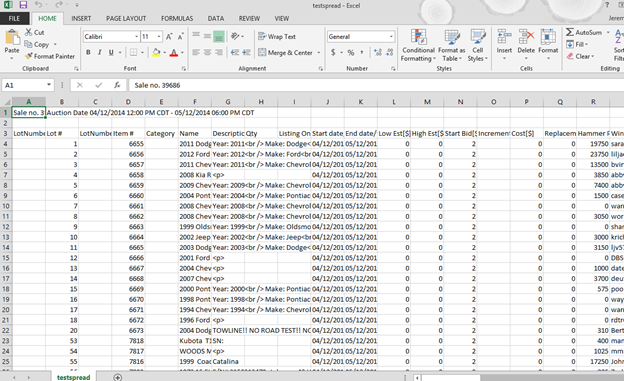Align text left
The height and width of the screenshot is (381, 624).
coord(196,52)
